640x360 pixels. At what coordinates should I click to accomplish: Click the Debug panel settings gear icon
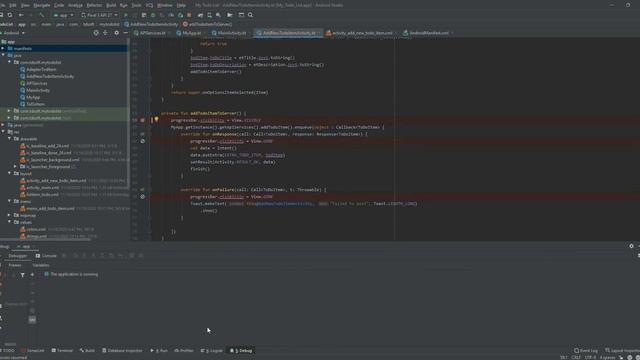coord(631,246)
